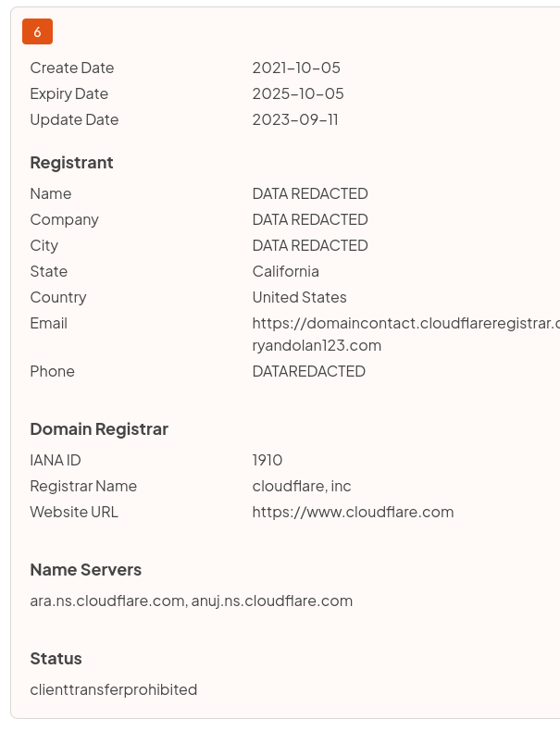Click the Domain Registrar section heading

pos(99,428)
